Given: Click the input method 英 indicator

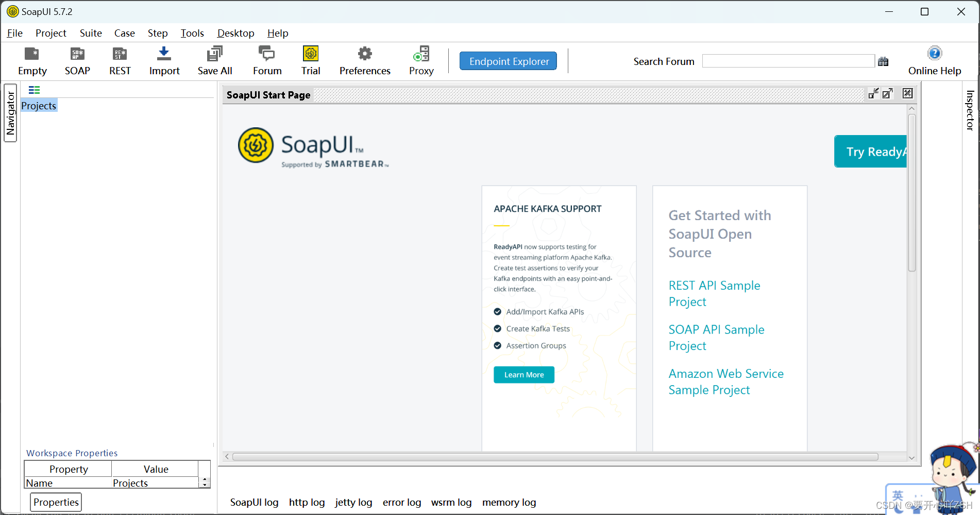Looking at the screenshot, I should 898,495.
